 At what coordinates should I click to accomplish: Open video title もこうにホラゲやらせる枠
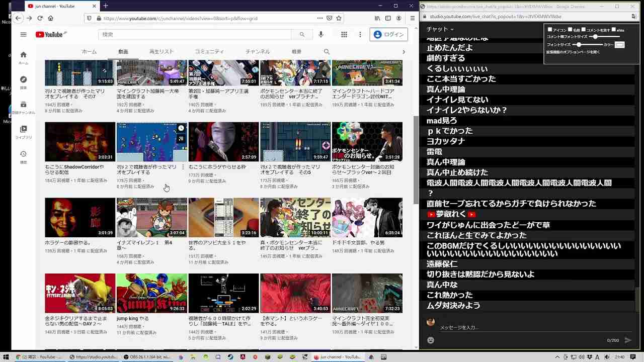[x=217, y=167]
